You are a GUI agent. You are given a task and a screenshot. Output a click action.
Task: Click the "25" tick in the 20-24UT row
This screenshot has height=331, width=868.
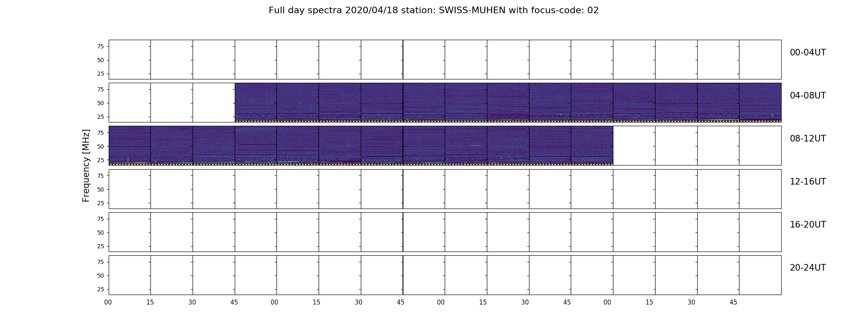tap(100, 289)
